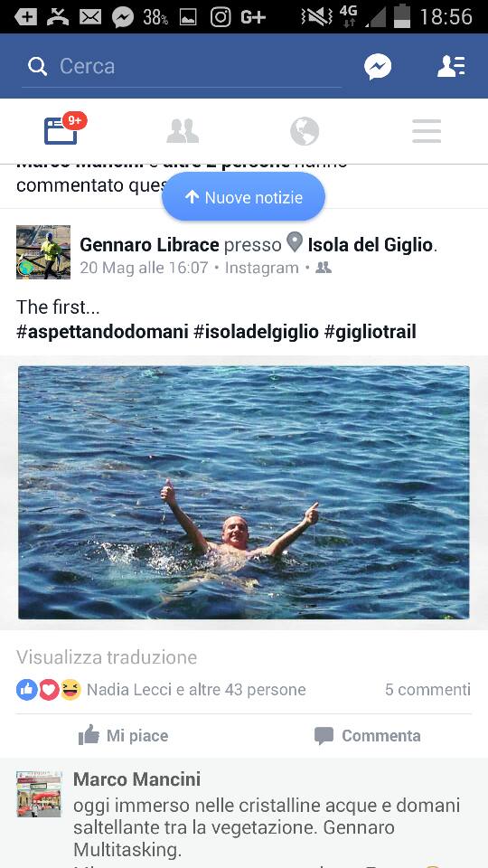Open the #aspettandodomani hashtag

coord(102,332)
